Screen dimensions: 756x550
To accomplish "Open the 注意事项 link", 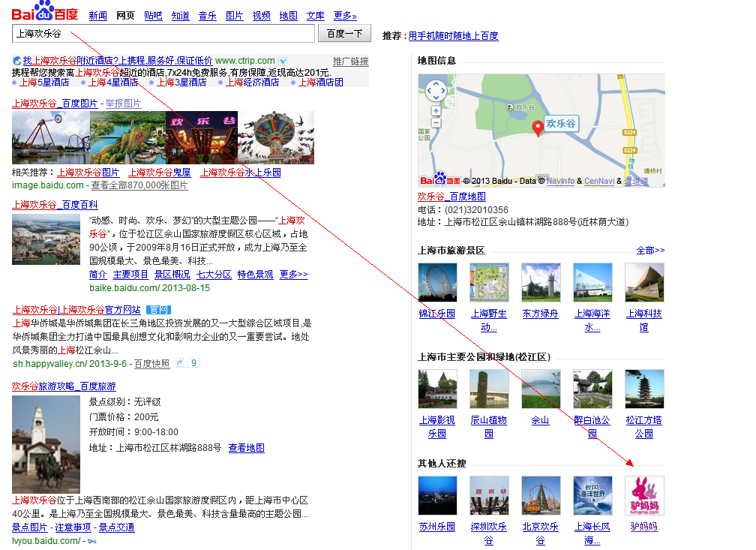I will [x=73, y=527].
